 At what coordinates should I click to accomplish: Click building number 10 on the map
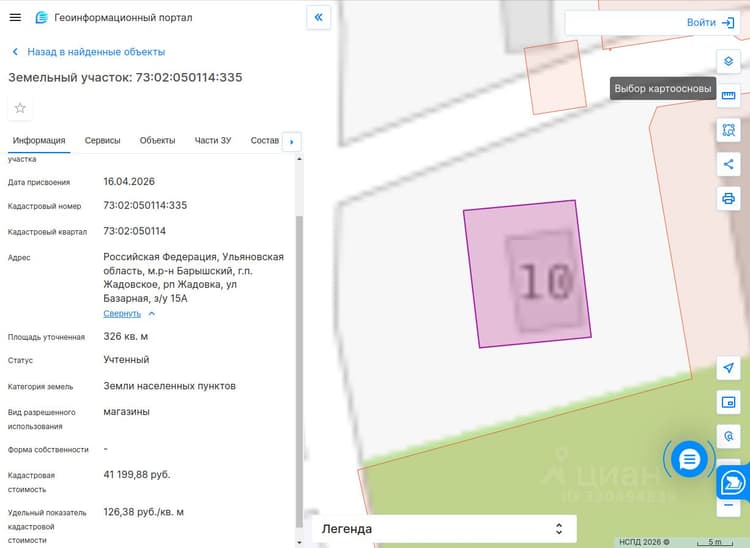[546, 282]
